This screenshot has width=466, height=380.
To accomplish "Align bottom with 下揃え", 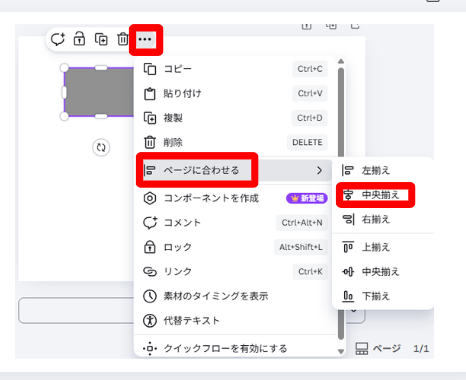I will [x=383, y=296].
